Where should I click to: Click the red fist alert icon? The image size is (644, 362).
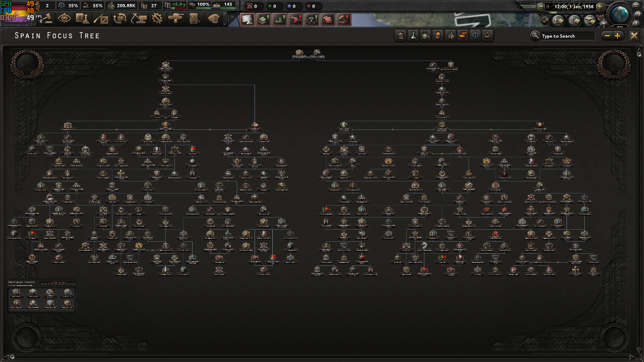tap(328, 19)
